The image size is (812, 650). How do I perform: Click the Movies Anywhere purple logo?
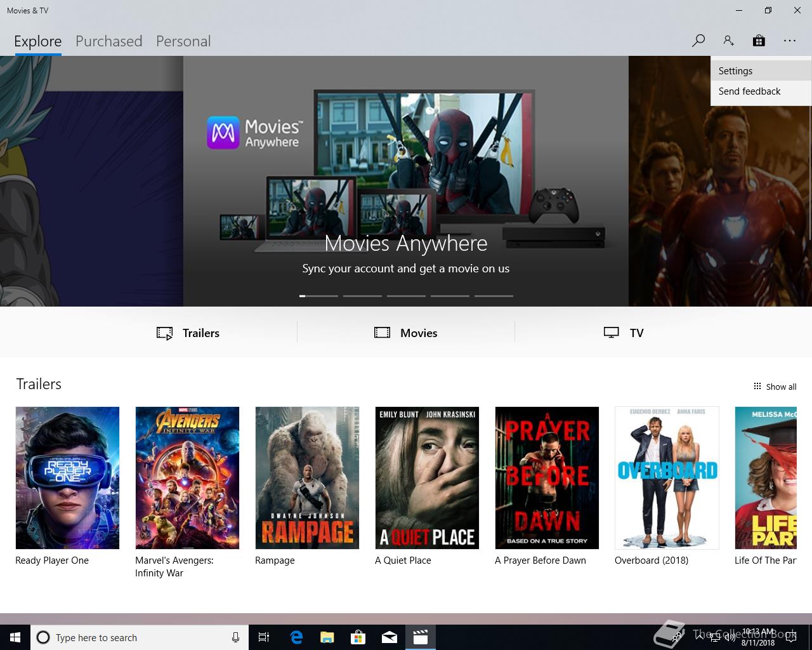tap(223, 133)
